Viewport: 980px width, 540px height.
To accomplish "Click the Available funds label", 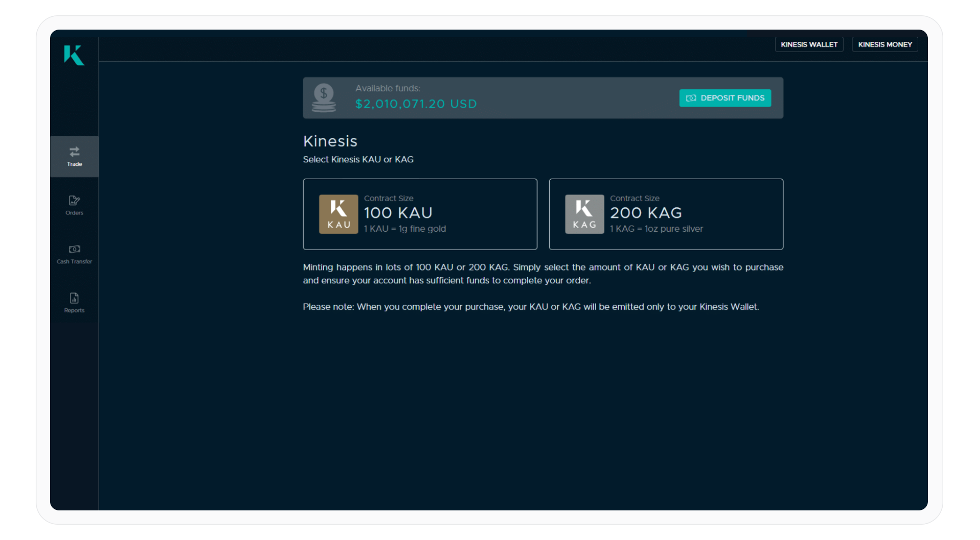I will pos(388,88).
